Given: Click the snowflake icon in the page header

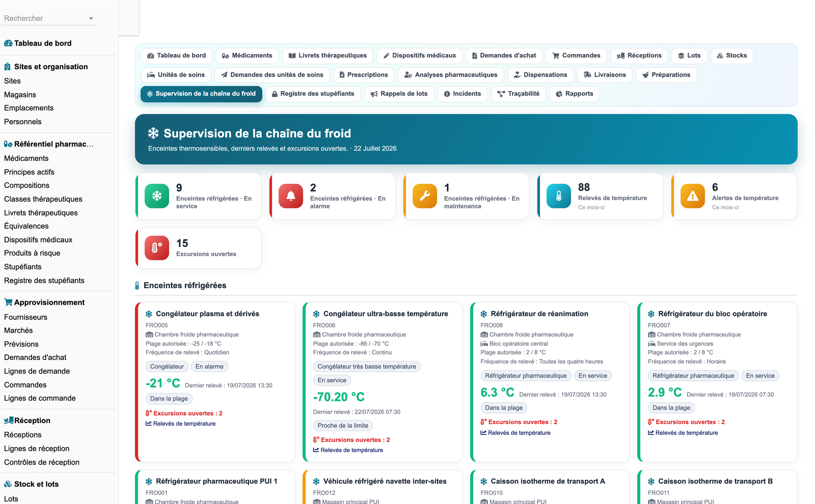Looking at the screenshot, I should pyautogui.click(x=153, y=133).
